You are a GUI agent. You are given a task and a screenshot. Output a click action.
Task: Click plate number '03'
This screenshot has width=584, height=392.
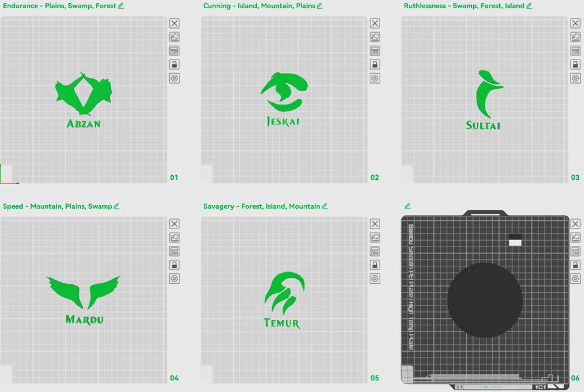tap(575, 178)
